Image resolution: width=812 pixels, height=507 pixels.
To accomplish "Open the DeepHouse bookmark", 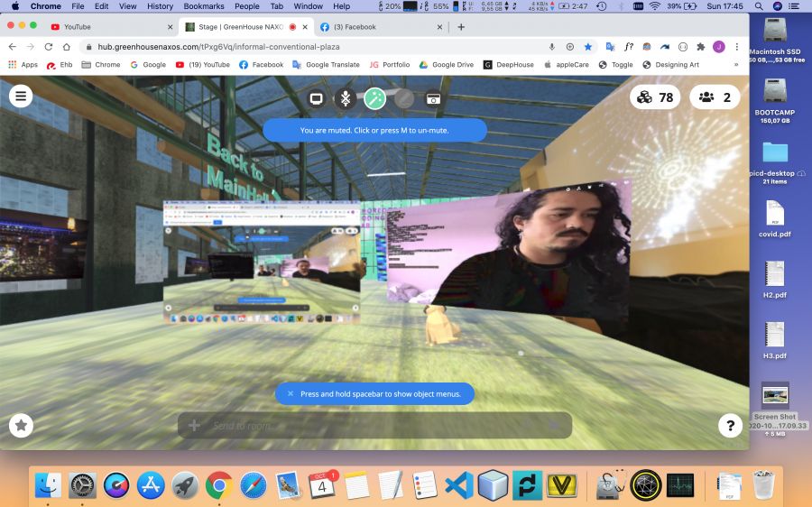I will click(509, 65).
